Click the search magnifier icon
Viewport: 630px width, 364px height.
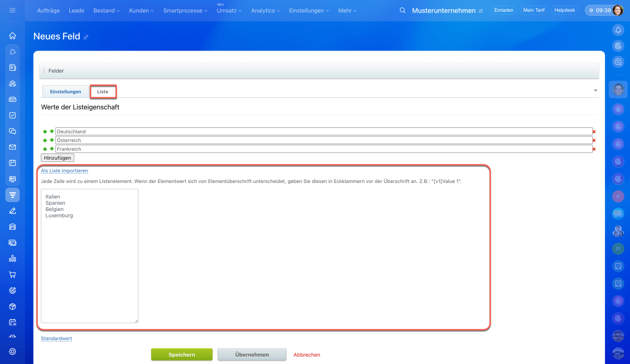(x=403, y=10)
